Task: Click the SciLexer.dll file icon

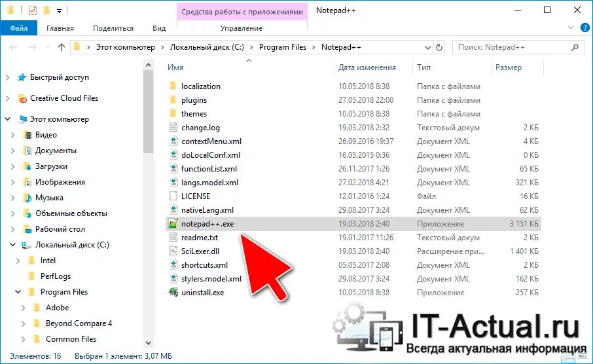Action: coord(173,251)
